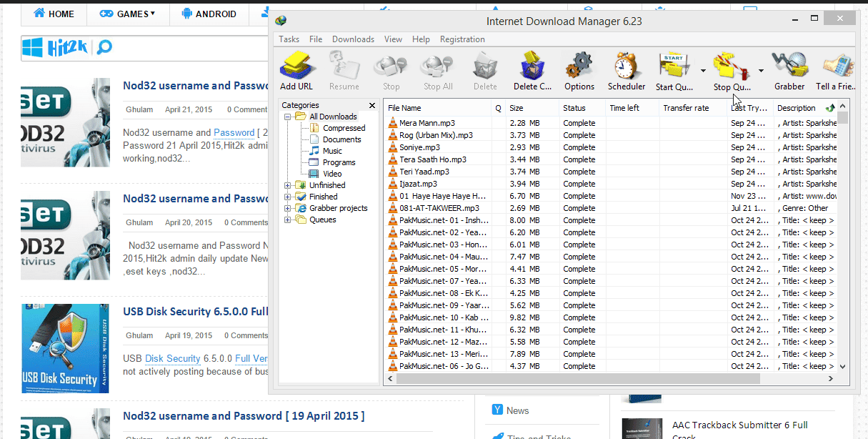Close the Categories panel
The image size is (868, 439).
(x=371, y=105)
